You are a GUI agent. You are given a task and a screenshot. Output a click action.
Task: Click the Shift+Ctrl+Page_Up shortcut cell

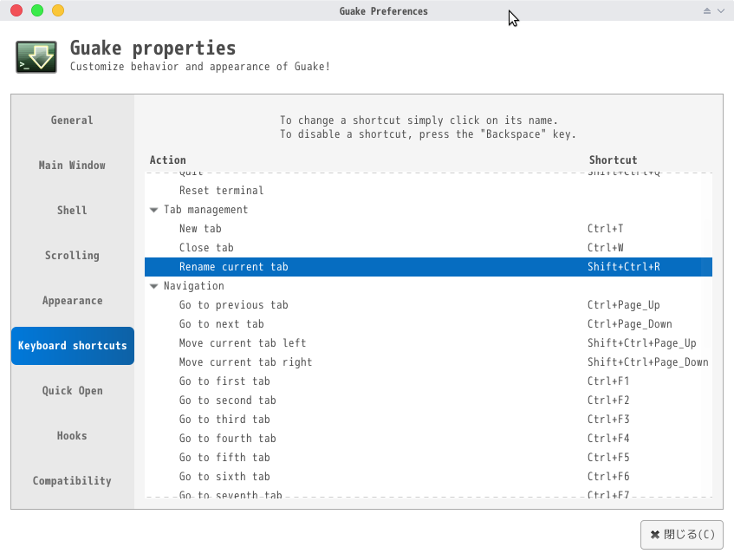[x=642, y=343]
